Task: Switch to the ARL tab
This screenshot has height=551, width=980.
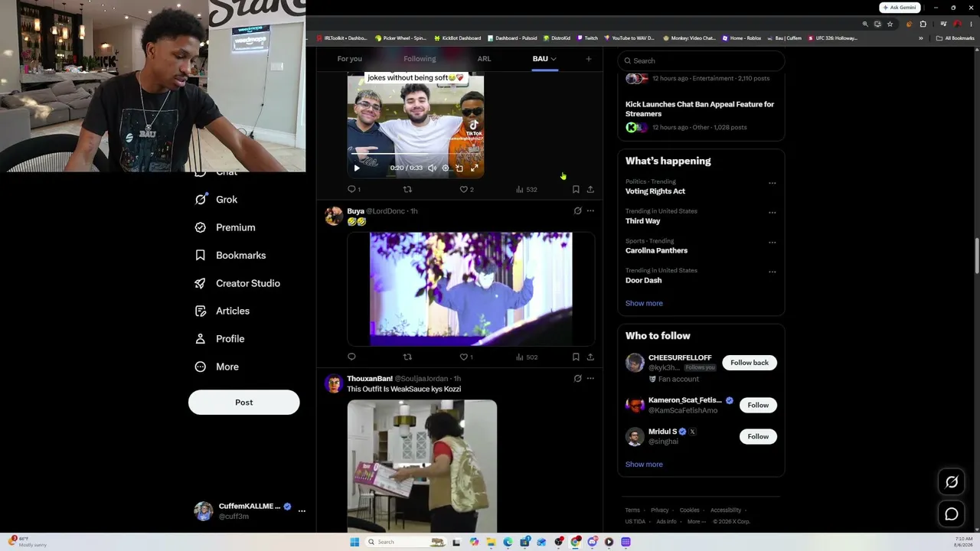Action: [484, 59]
